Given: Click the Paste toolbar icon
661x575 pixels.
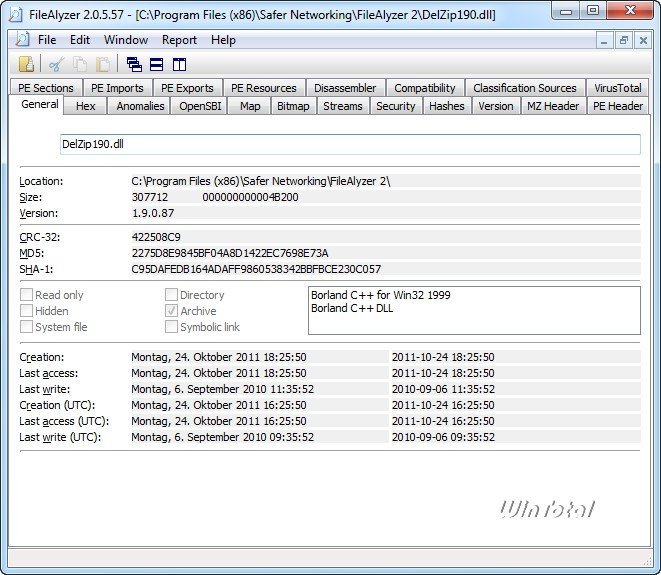Looking at the screenshot, I should pos(103,64).
